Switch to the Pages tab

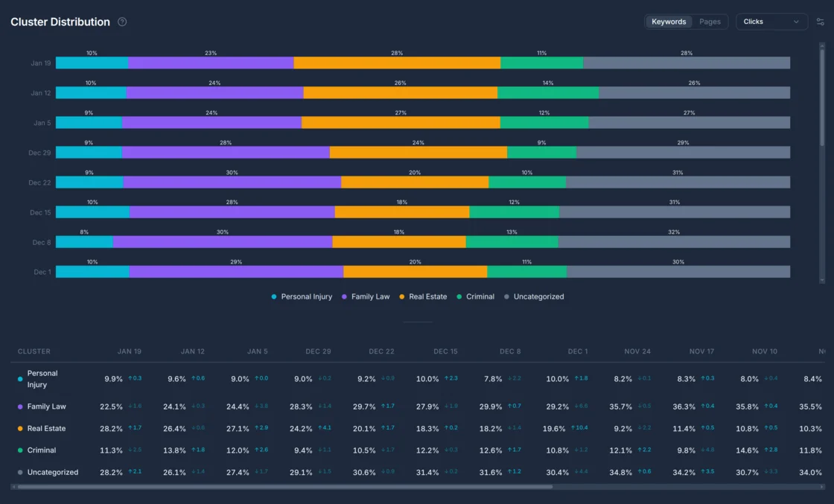710,22
